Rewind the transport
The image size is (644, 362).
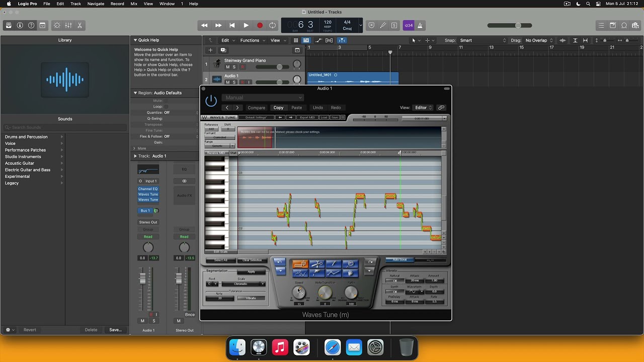pos(204,25)
